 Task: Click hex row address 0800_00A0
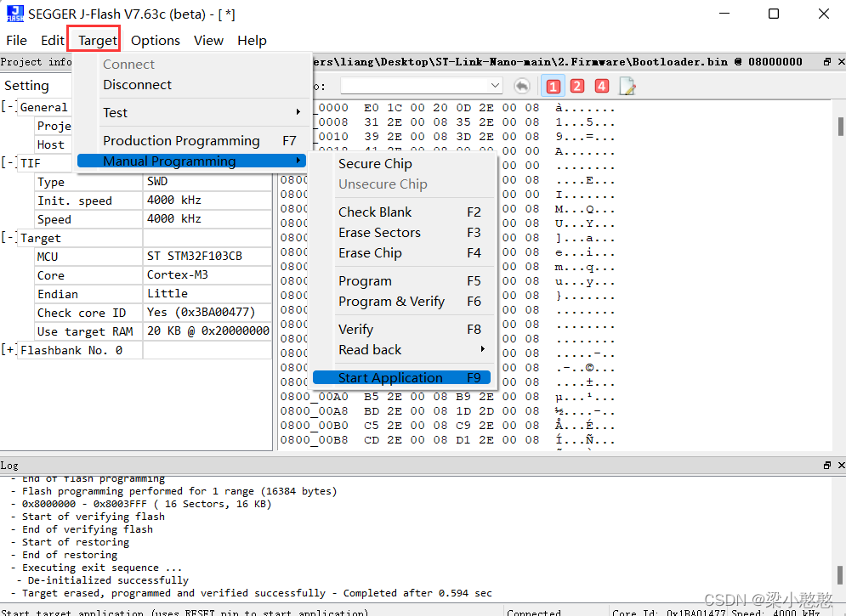tap(314, 397)
